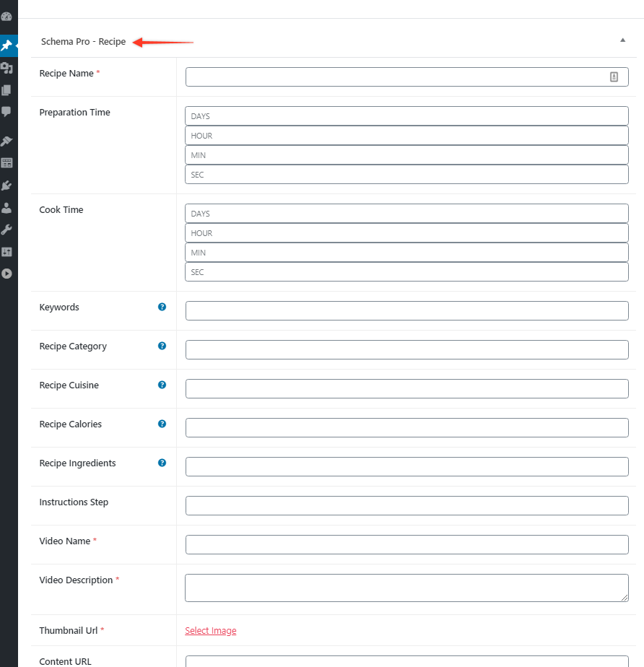644x667 pixels.
Task: Open Plugins from the admin sidebar
Action: (x=6, y=186)
